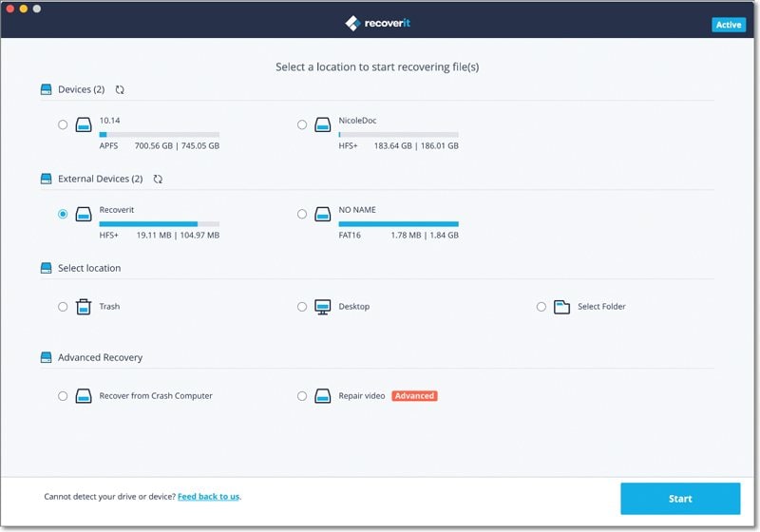This screenshot has height=532, width=760.
Task: Click the Recoverit drive usage bar
Action: coord(160,224)
